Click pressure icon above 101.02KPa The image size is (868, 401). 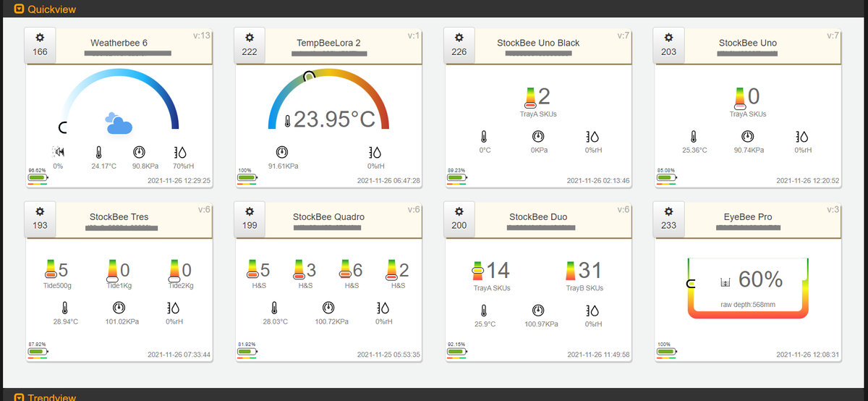coord(119,309)
